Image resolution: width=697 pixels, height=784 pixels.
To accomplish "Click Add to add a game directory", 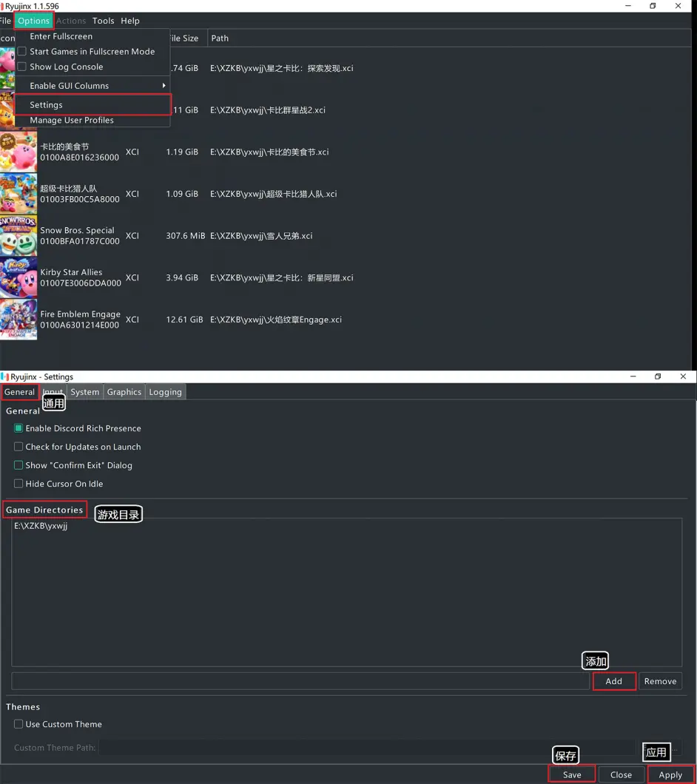I will point(614,681).
